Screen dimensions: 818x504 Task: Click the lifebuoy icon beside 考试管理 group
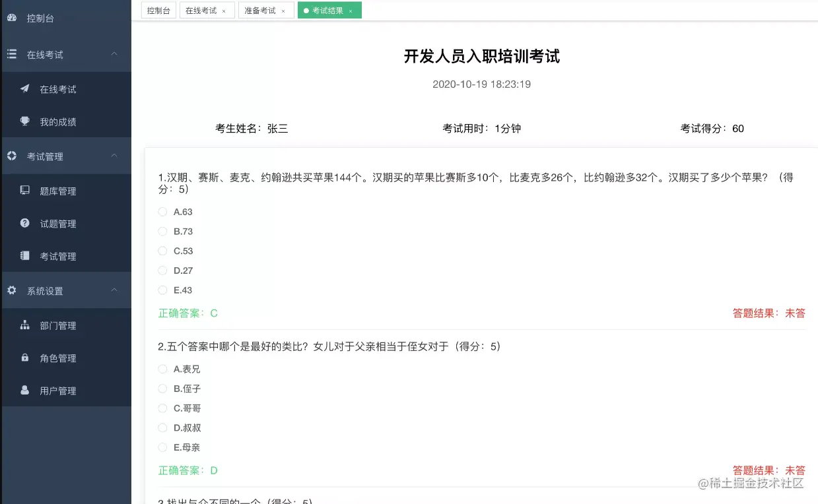(11, 156)
